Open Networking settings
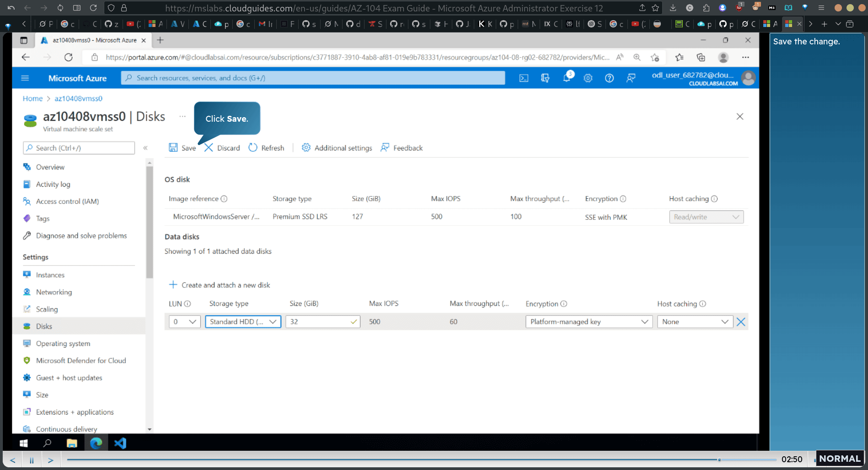Viewport: 868px width, 470px height. click(x=54, y=292)
